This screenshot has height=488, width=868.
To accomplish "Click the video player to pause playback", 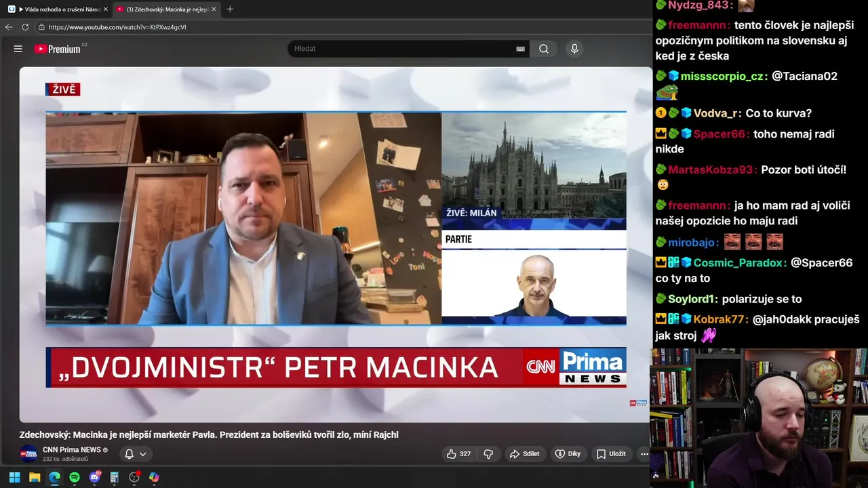I will pyautogui.click(x=335, y=244).
